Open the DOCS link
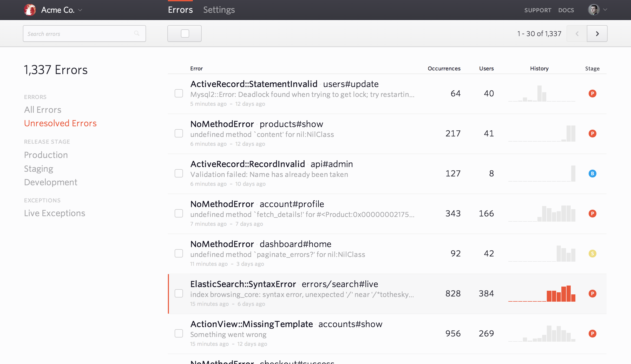The height and width of the screenshot is (364, 631). coord(566,10)
